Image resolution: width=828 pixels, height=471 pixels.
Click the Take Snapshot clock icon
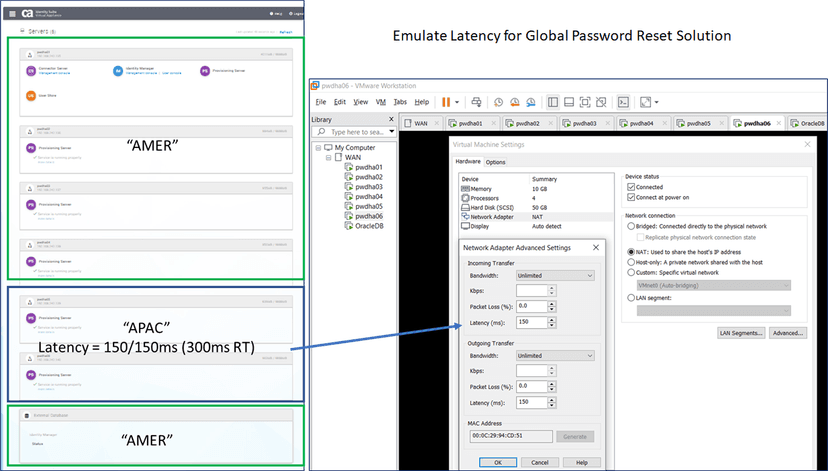498,102
